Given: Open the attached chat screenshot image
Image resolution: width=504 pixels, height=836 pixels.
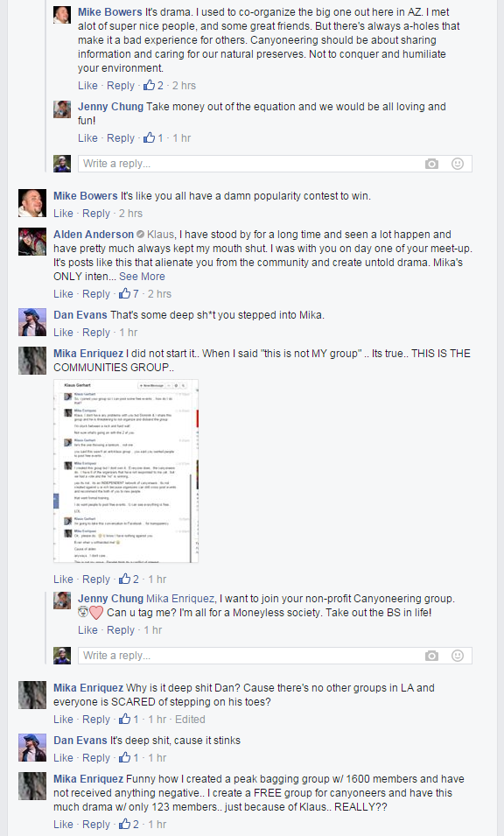Looking at the screenshot, I should tap(126, 471).
